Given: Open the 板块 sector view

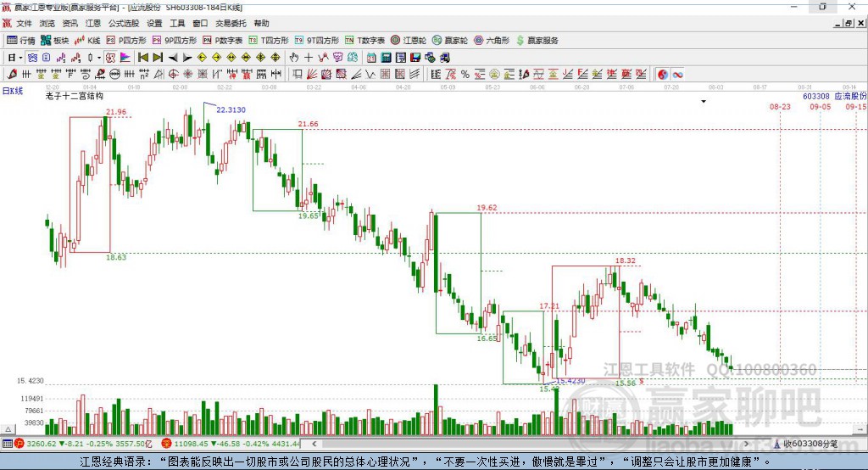Looking at the screenshot, I should point(55,41).
